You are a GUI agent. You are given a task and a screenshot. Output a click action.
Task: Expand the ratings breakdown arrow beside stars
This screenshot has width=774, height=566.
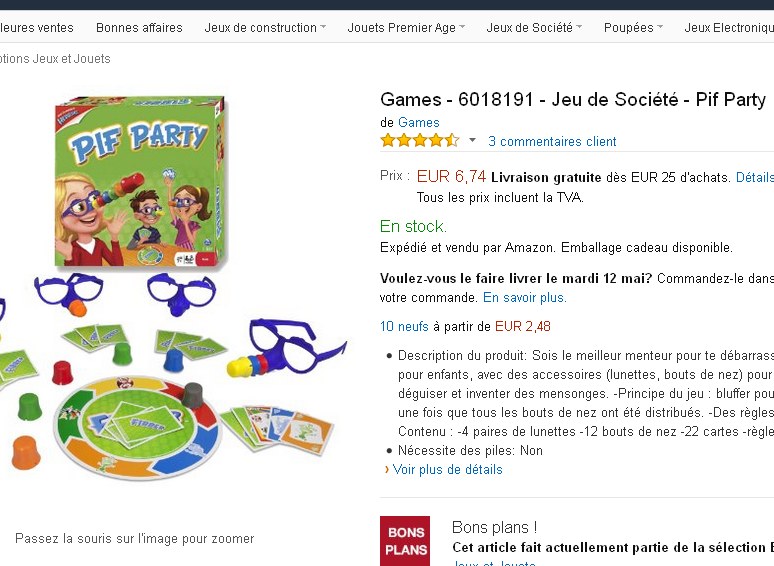473,141
